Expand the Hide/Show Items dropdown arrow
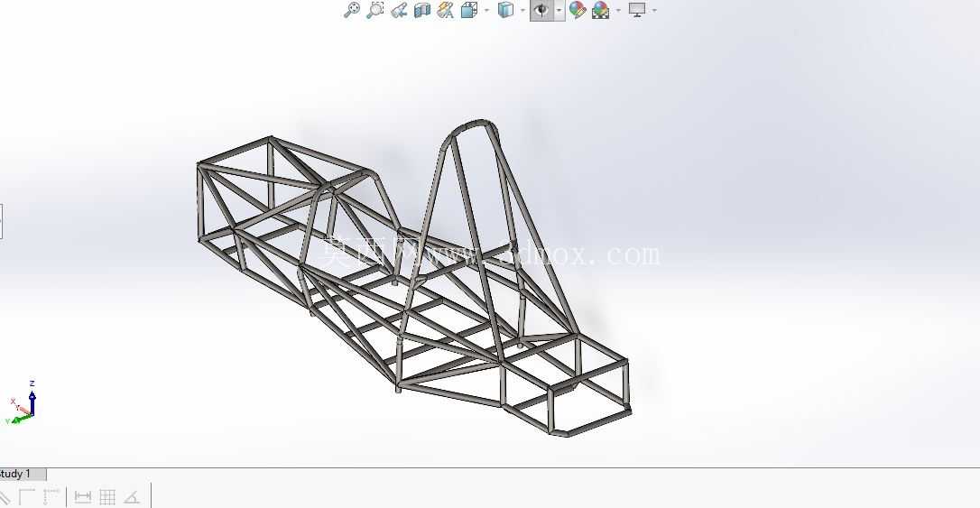This screenshot has height=508, width=980. click(x=559, y=10)
